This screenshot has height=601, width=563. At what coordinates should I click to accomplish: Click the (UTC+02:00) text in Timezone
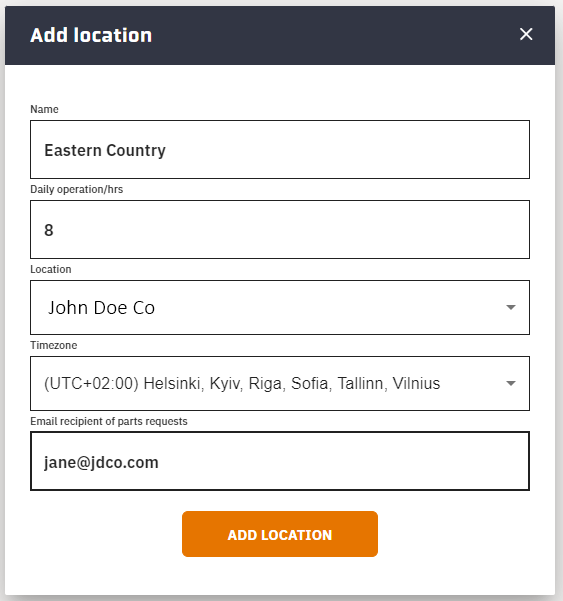91,383
